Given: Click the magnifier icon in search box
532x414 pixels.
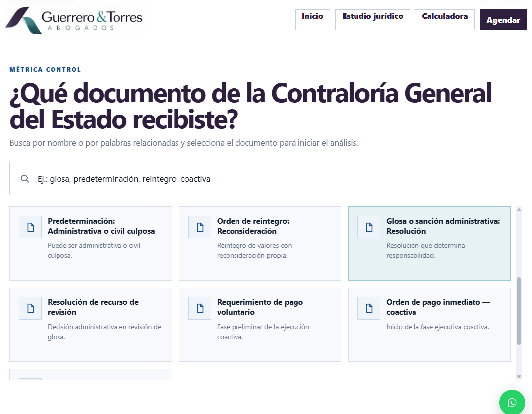Looking at the screenshot, I should pos(25,179).
